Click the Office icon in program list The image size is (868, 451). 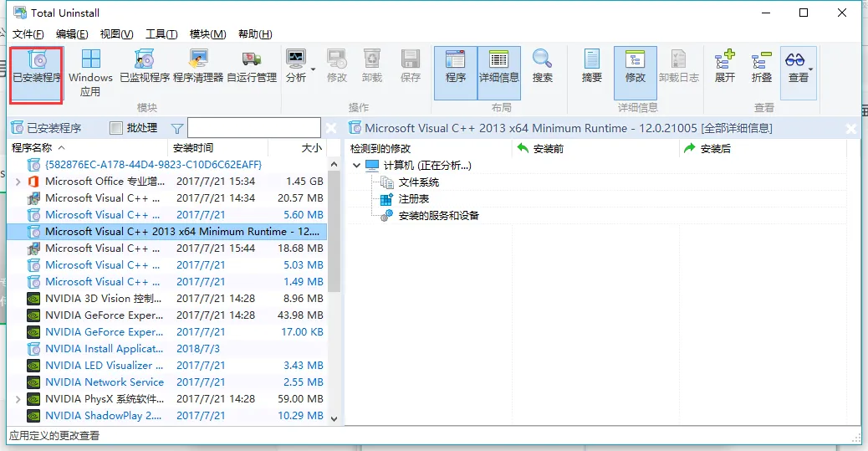click(x=33, y=182)
